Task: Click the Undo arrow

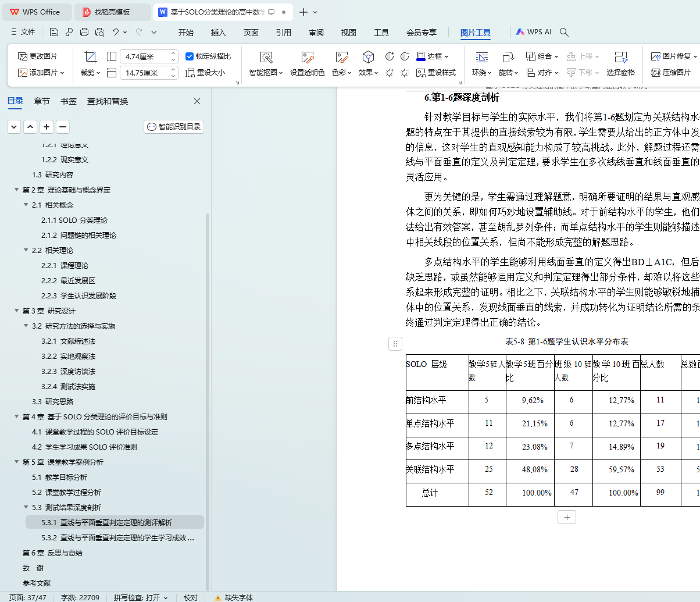Action: click(116, 33)
